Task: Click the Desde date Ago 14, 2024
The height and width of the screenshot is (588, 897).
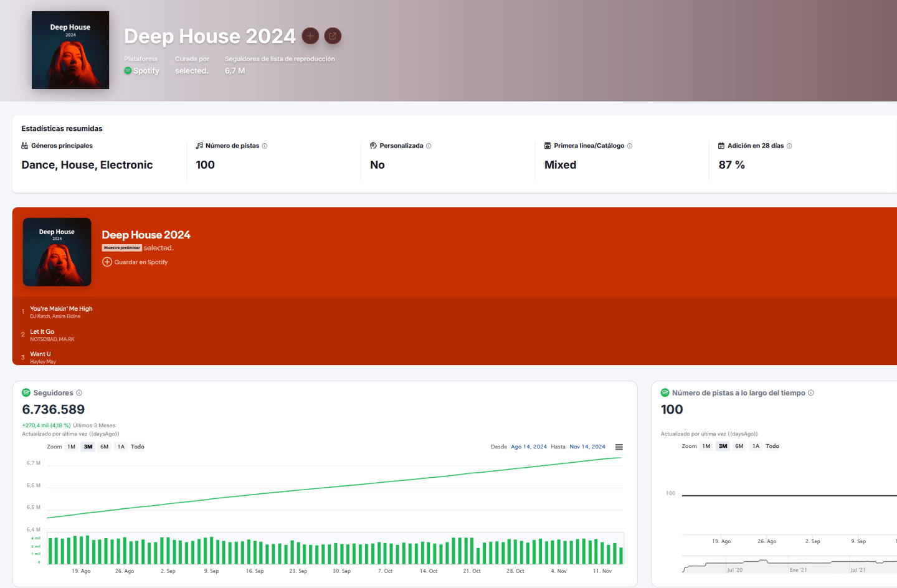Action: click(x=529, y=447)
